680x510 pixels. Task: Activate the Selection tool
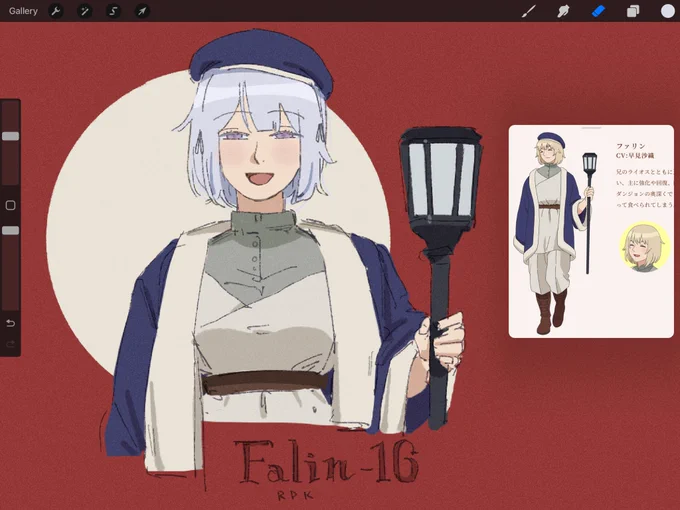tap(114, 11)
